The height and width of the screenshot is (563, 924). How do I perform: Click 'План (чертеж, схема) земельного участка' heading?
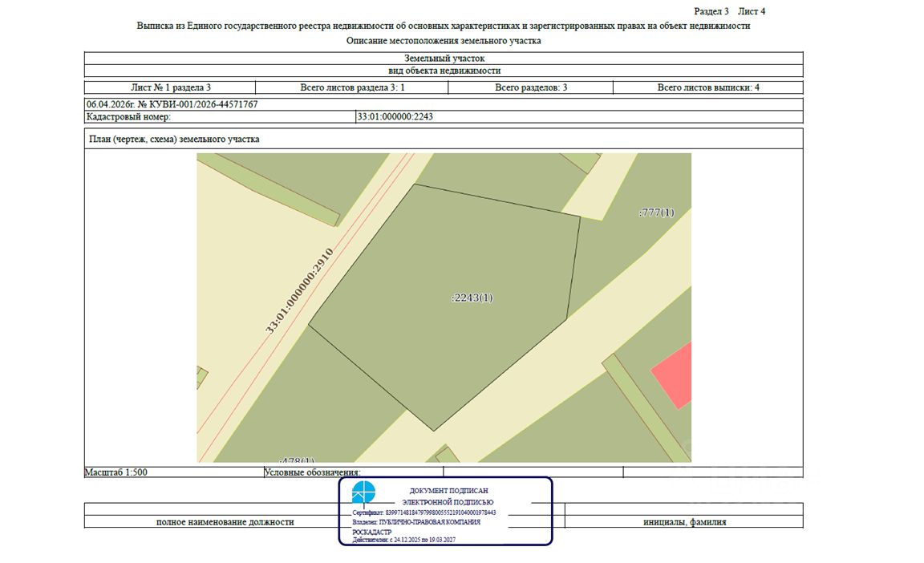(174, 139)
